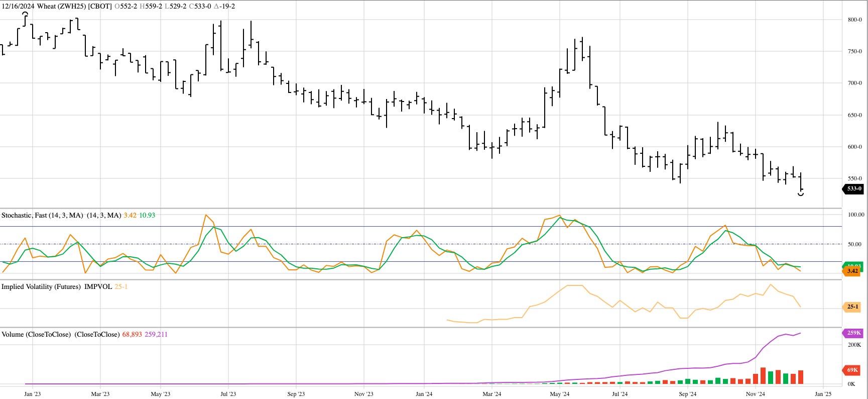The width and height of the screenshot is (868, 399).
Task: Click the Jul '23 date axis label
Action: click(228, 394)
